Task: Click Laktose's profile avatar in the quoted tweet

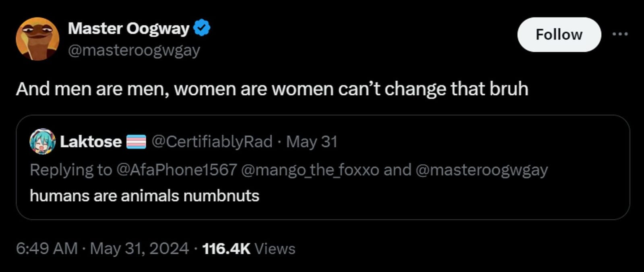Action: [42, 141]
